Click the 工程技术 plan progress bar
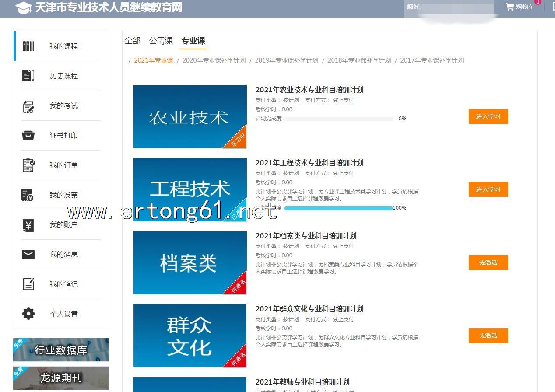This screenshot has height=392, width=555. (338, 208)
